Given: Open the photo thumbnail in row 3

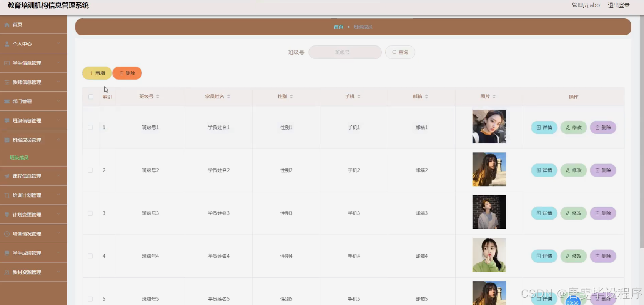Looking at the screenshot, I should click(x=489, y=212).
